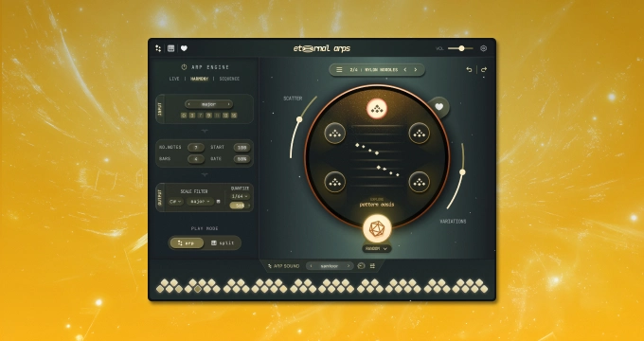Select the upper-right pattern slot
The height and width of the screenshot is (341, 644).
419,134
